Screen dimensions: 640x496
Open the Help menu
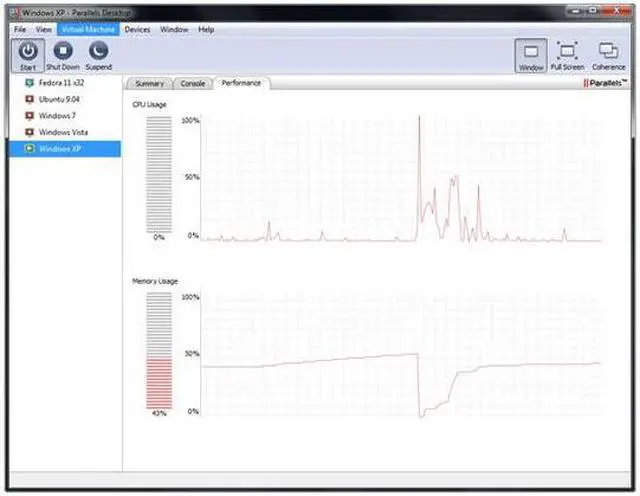(206, 29)
